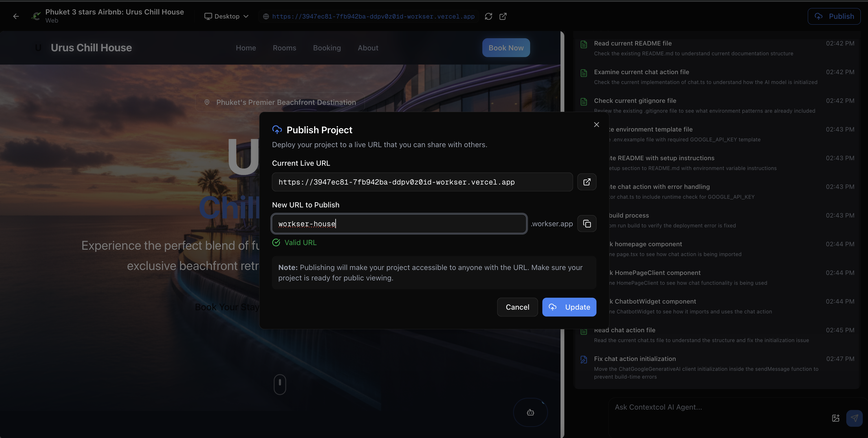
Task: Select the About navigation item
Action: (368, 48)
